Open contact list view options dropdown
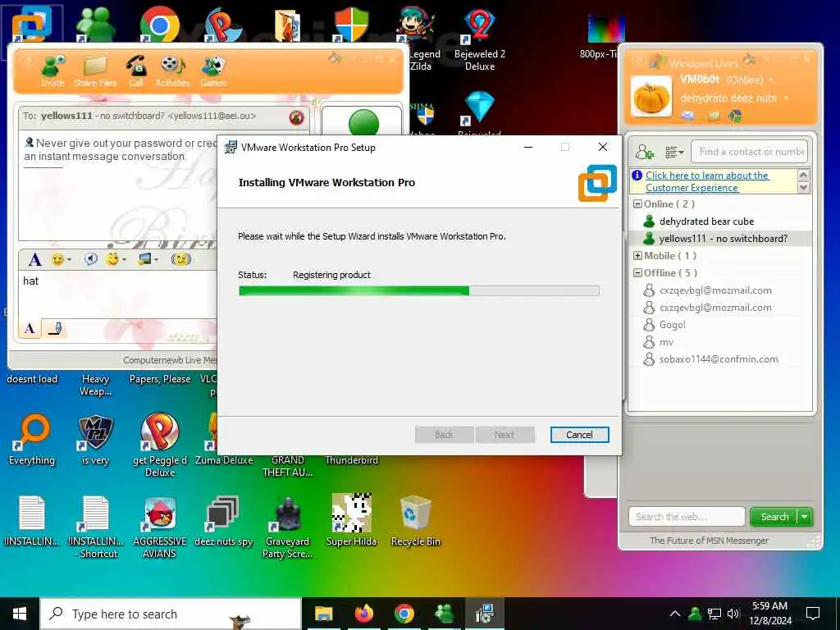 674,152
